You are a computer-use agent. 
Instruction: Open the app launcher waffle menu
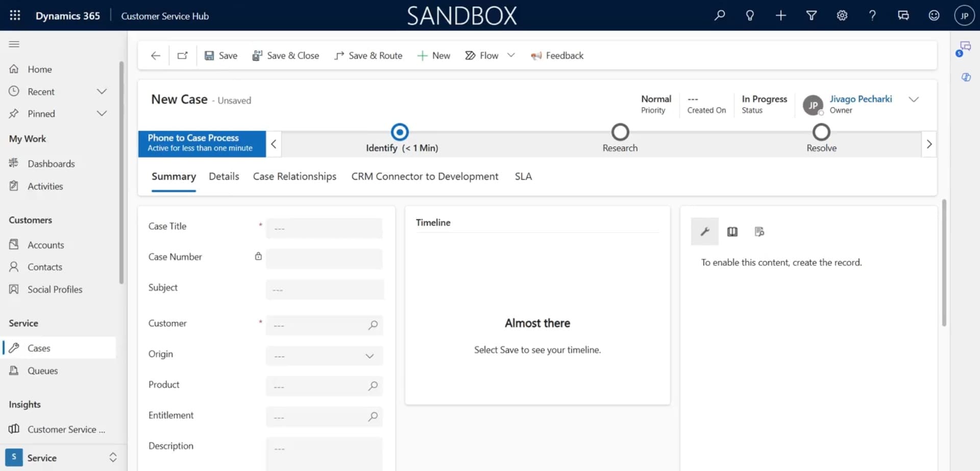coord(15,15)
